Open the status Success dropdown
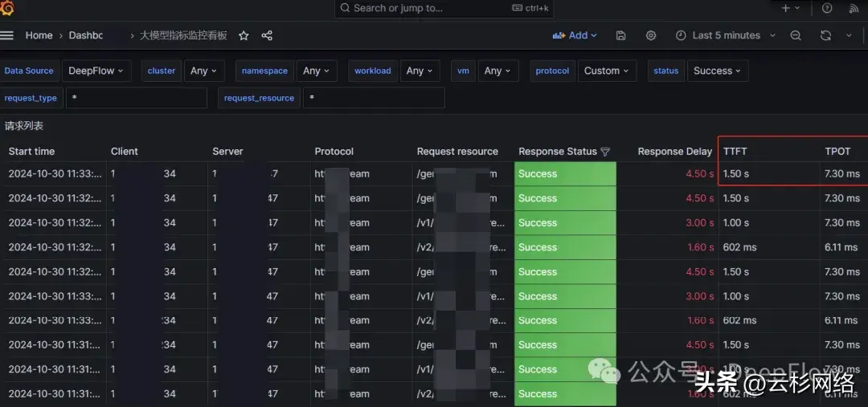Screen dimensions: 868x407 718,71
